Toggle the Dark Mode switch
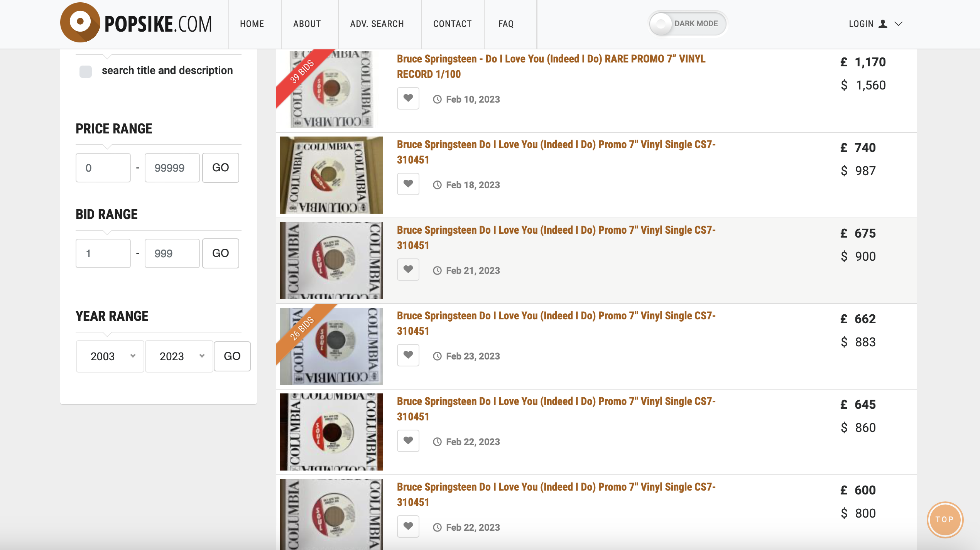980x550 pixels. tap(688, 24)
